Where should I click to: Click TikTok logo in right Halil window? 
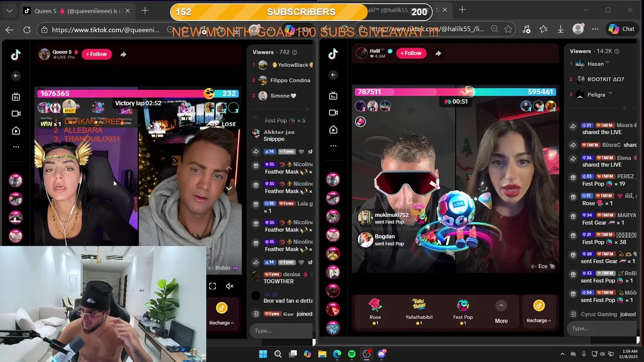[x=333, y=54]
